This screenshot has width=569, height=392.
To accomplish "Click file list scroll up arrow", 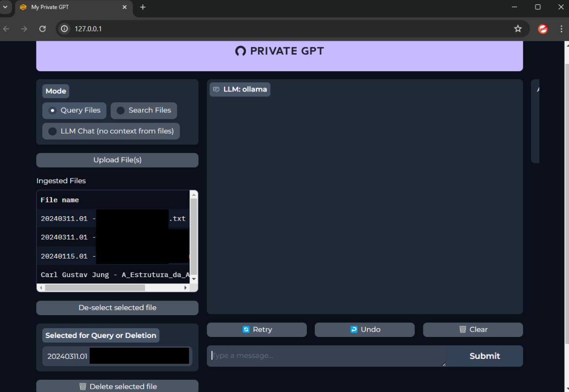I will [194, 195].
